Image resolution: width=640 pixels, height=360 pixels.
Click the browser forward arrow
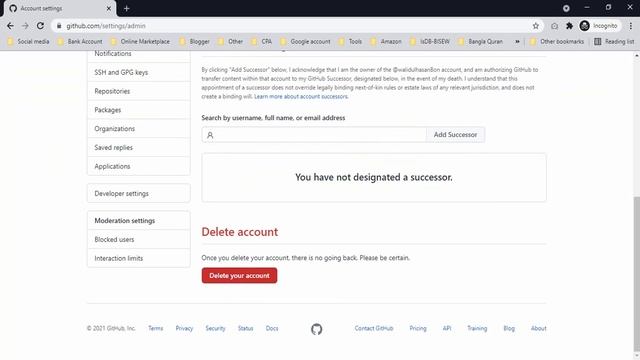point(25,26)
